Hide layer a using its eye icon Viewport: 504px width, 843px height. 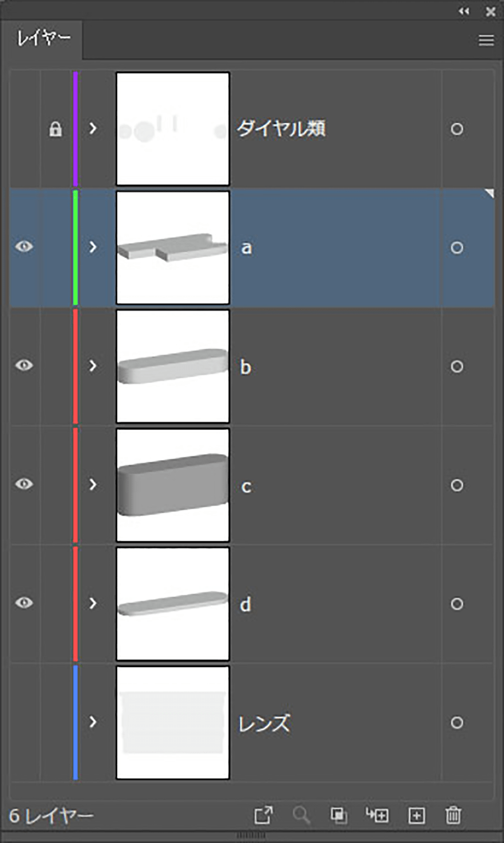(x=24, y=247)
